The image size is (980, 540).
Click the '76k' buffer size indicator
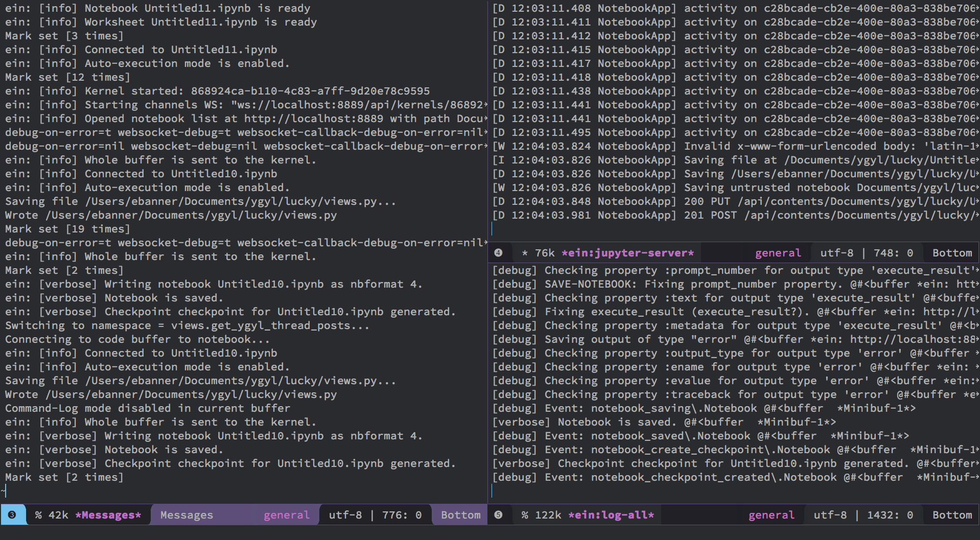545,253
